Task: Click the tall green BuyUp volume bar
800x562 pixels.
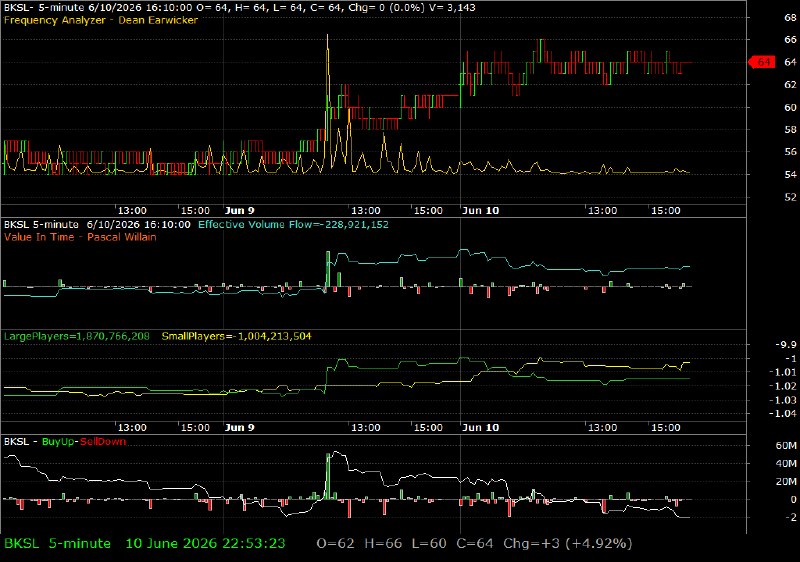Action: point(328,476)
